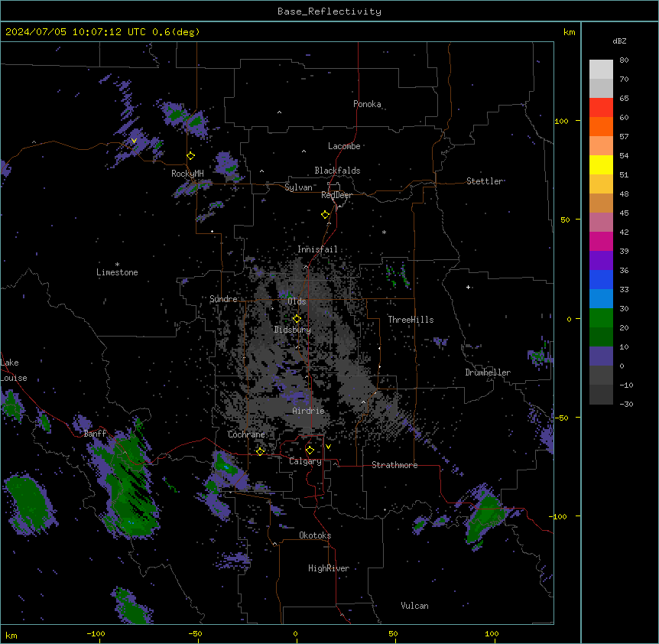Screen dimensions: 659x644
Task: Select the RockyMH label
Action: click(x=187, y=174)
